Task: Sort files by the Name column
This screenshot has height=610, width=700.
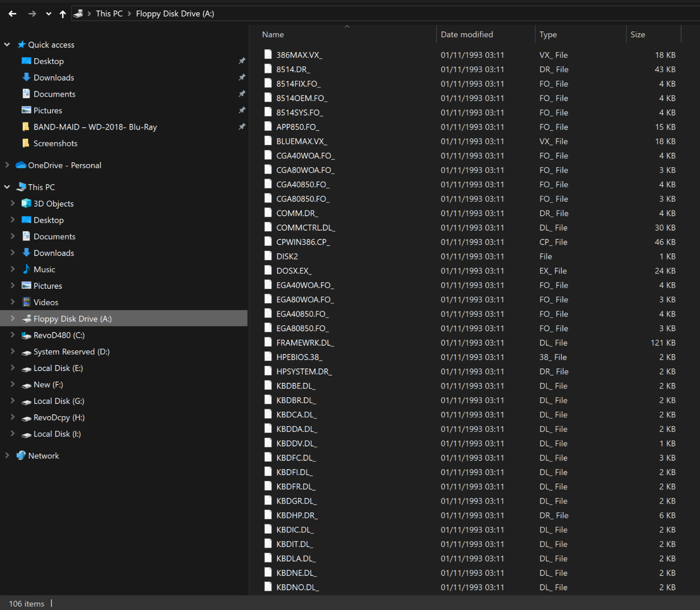Action: click(273, 35)
